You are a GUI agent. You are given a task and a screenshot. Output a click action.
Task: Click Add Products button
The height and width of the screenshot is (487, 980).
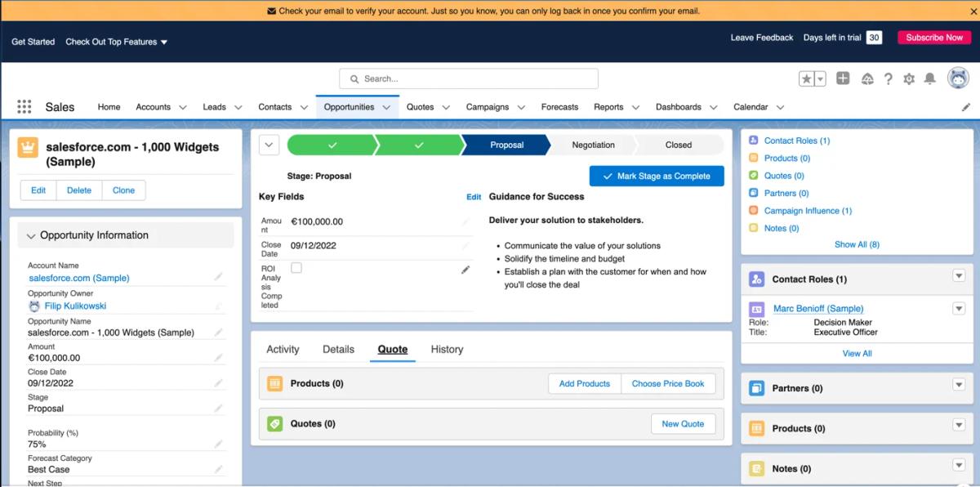click(585, 383)
